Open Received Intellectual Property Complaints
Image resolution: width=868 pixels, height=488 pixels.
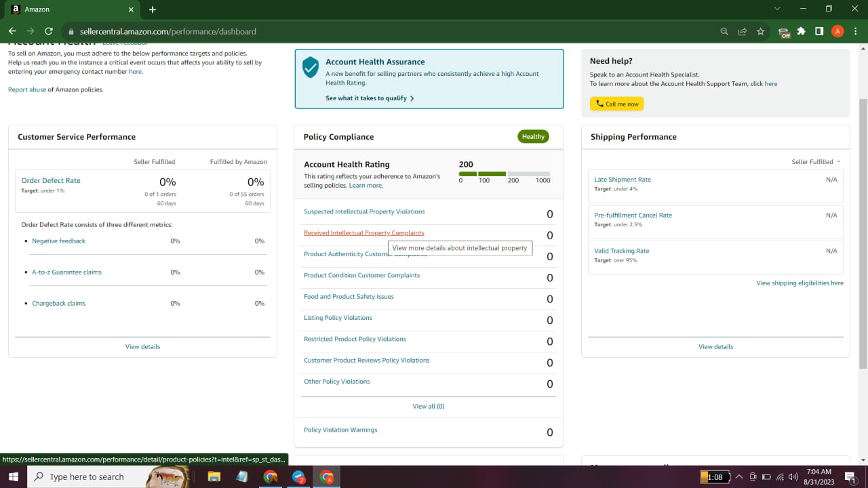click(364, 233)
